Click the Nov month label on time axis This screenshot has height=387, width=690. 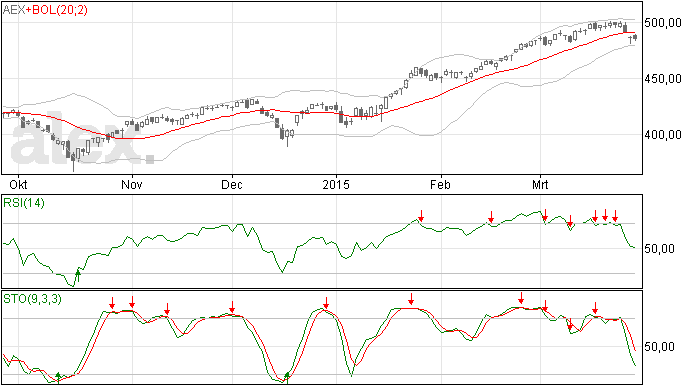point(132,184)
